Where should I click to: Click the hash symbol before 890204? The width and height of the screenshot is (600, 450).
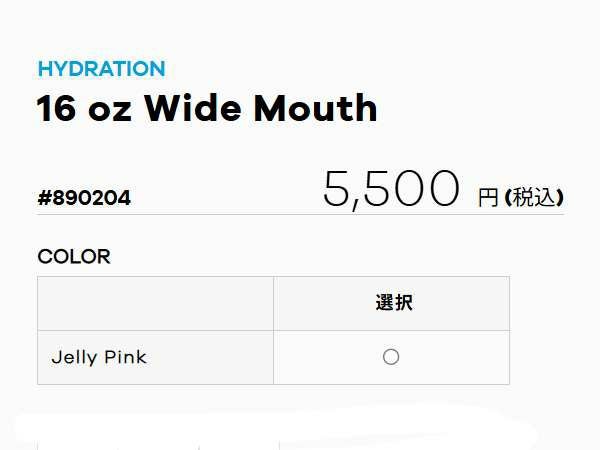tap(44, 198)
